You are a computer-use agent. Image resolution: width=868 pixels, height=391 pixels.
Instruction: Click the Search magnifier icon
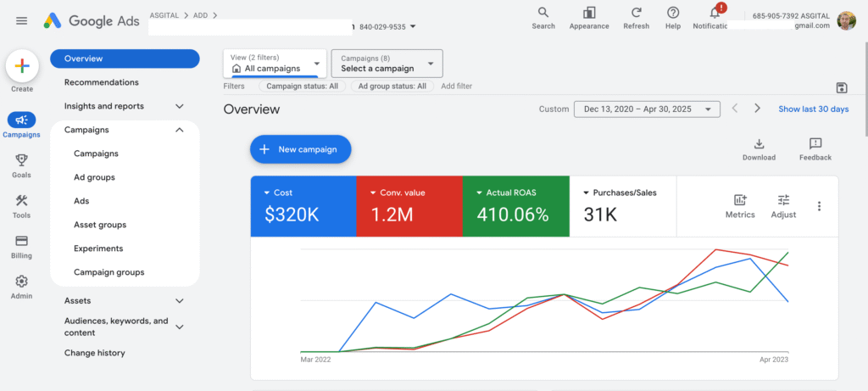pyautogui.click(x=543, y=13)
